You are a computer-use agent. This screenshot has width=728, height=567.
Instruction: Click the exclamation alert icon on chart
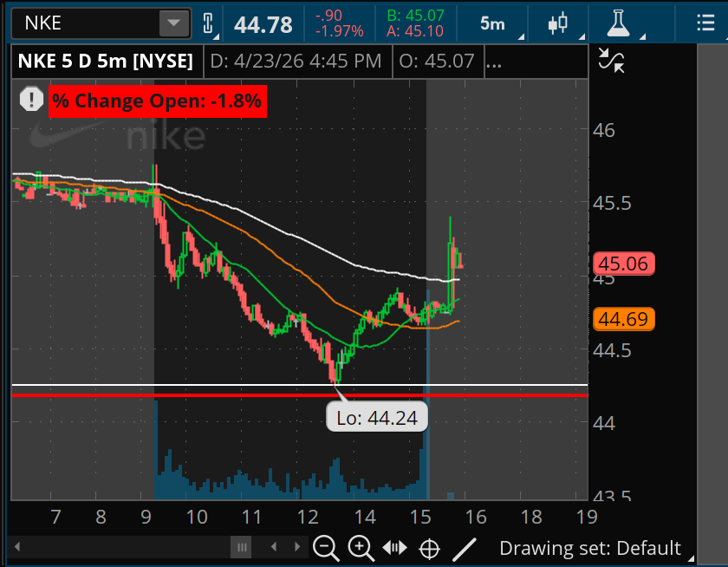(x=31, y=99)
